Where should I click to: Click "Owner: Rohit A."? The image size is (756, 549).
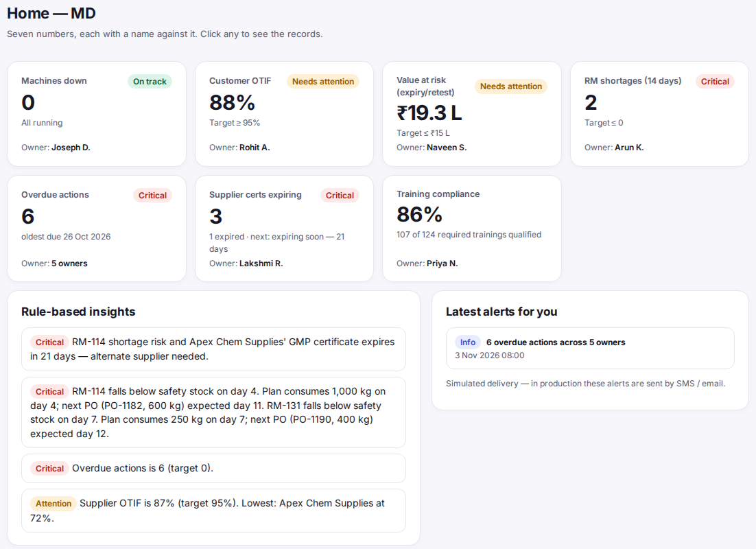(239, 148)
